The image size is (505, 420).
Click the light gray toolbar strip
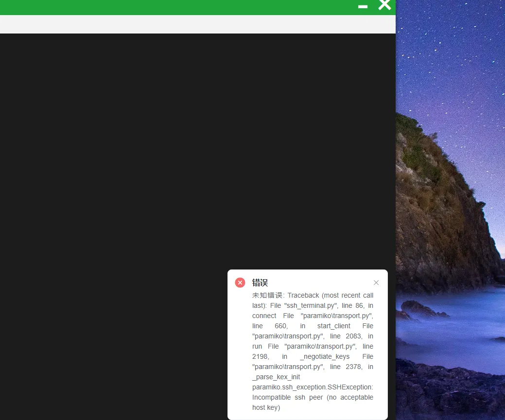click(194, 24)
